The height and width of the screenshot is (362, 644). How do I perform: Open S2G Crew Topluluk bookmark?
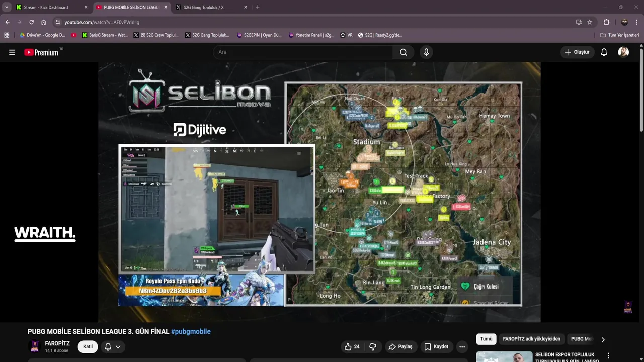pyautogui.click(x=156, y=35)
